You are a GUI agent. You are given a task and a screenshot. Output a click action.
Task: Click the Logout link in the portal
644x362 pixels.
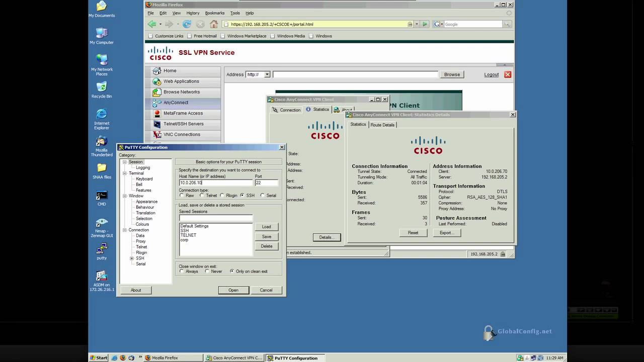click(492, 74)
